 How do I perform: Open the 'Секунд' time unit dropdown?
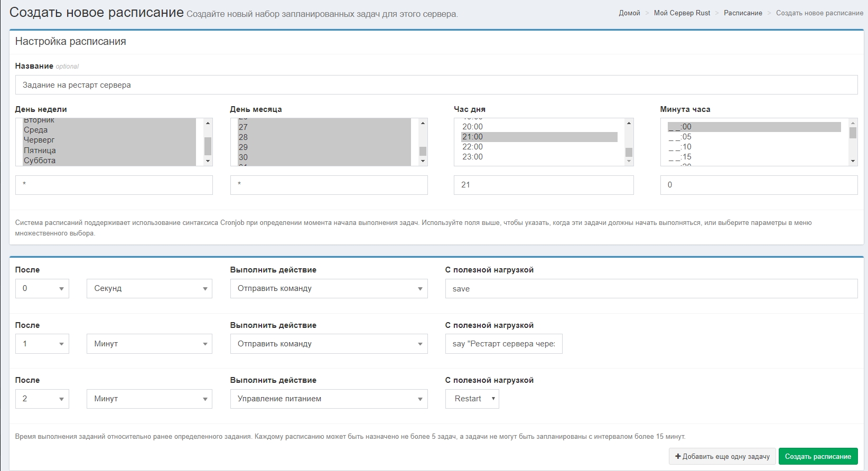point(149,289)
